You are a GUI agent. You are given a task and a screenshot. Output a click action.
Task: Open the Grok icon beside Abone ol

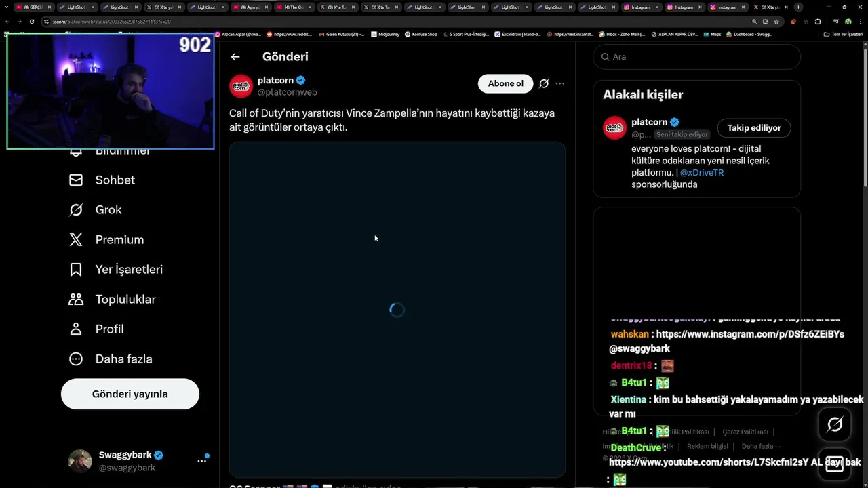(544, 84)
